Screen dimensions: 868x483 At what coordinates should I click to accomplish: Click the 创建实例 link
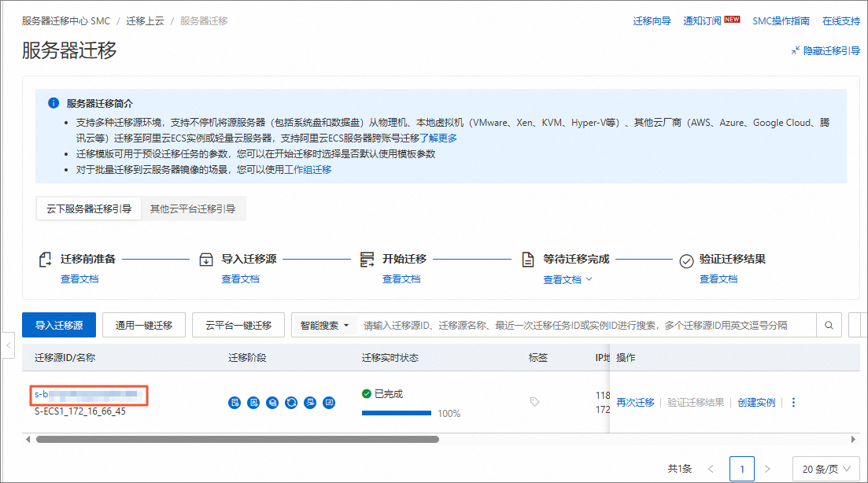[756, 402]
